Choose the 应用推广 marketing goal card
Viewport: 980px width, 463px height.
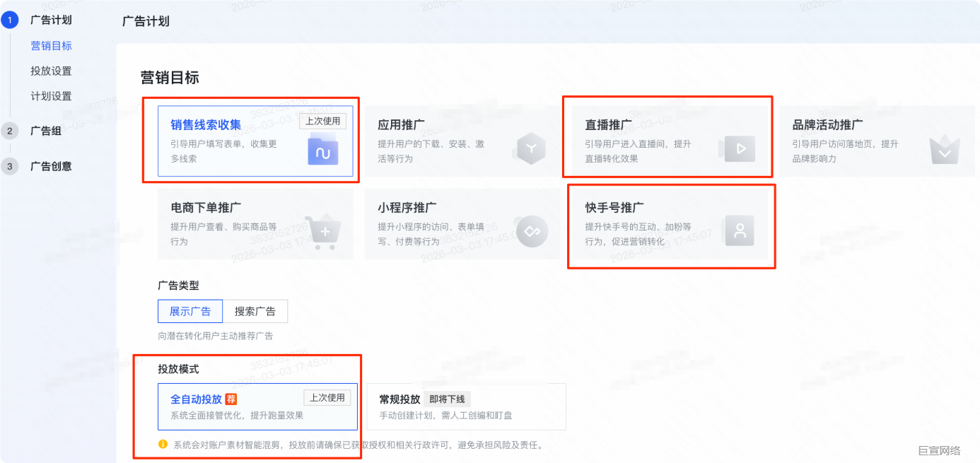462,141
